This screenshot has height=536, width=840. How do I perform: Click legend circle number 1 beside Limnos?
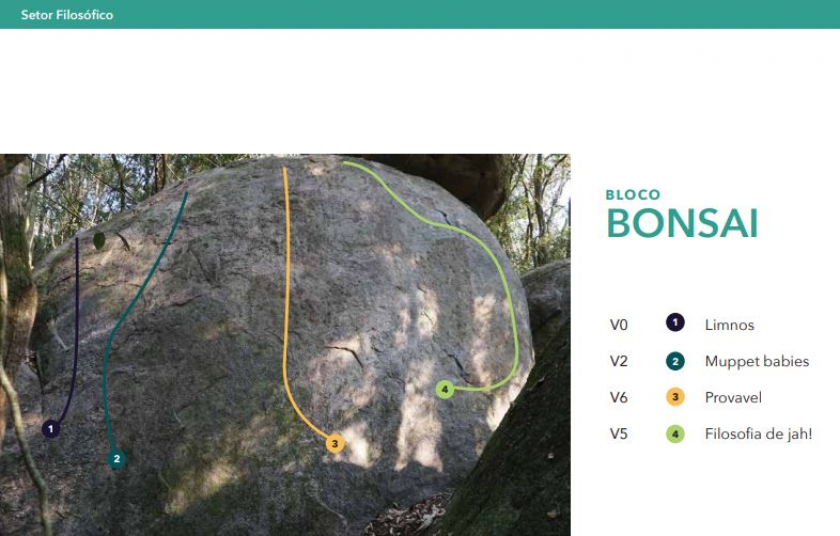(675, 322)
